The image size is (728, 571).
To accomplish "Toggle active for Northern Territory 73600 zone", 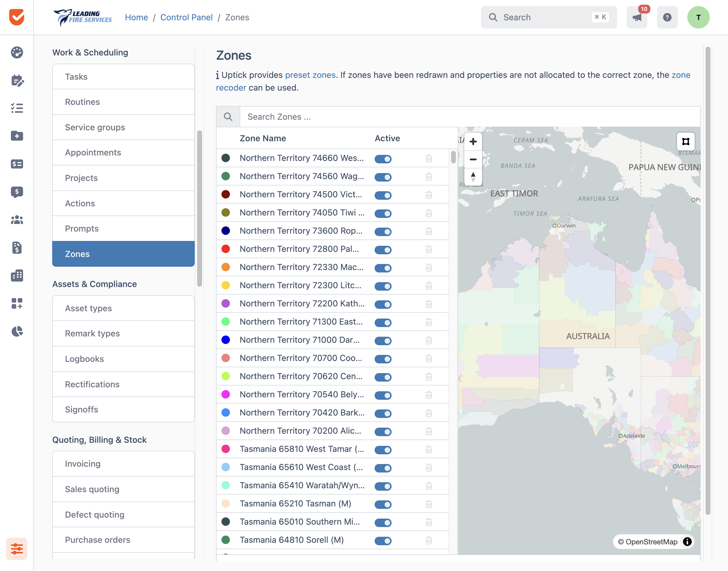I will tap(383, 231).
